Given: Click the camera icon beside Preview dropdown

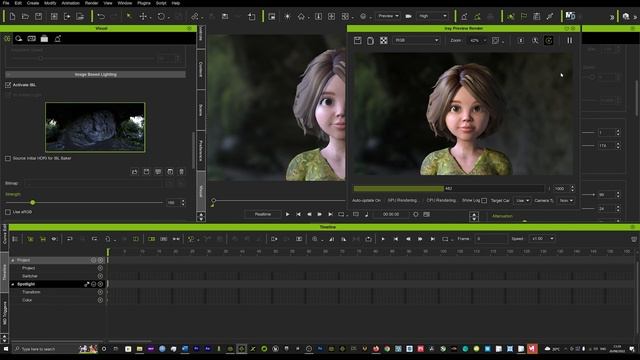Looking at the screenshot, I should (408, 16).
